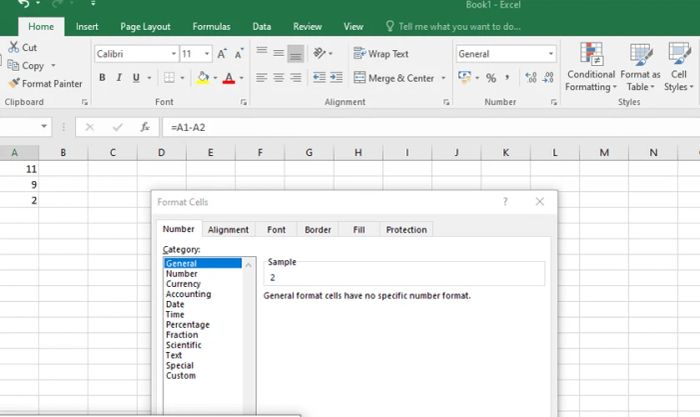Toggle Italic formatting

(119, 78)
